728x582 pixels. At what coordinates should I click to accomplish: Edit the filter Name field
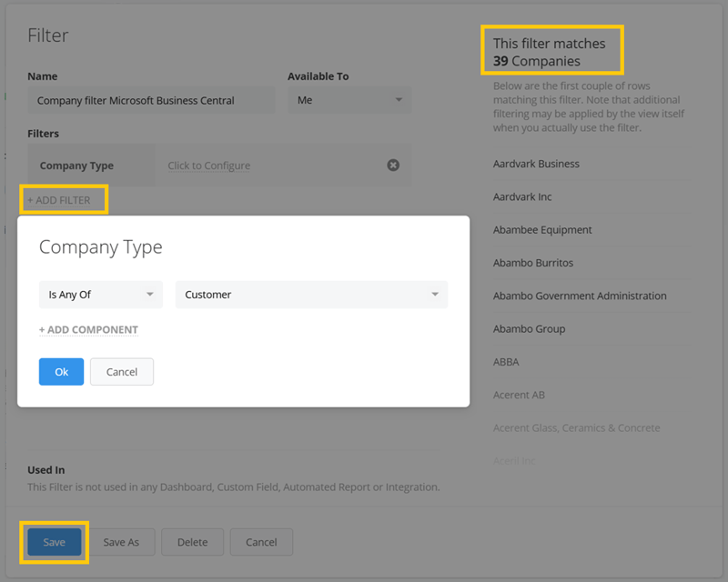pyautogui.click(x=151, y=100)
